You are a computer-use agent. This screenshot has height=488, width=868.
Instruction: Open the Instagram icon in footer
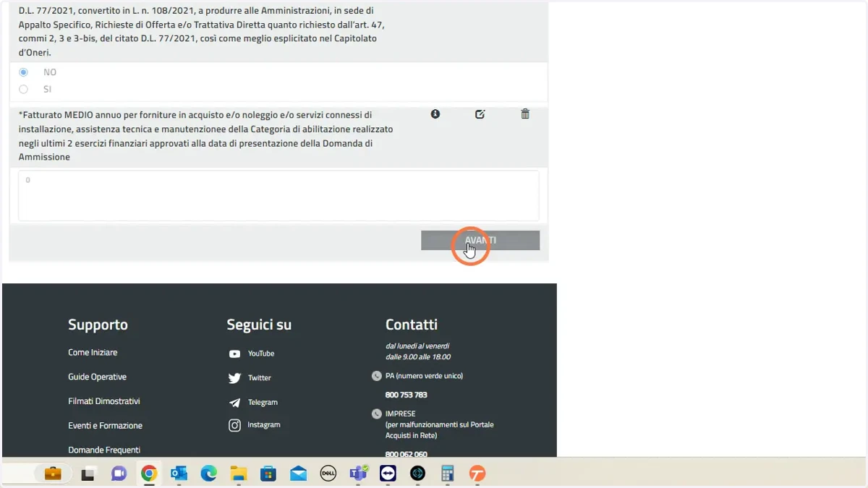click(x=234, y=426)
